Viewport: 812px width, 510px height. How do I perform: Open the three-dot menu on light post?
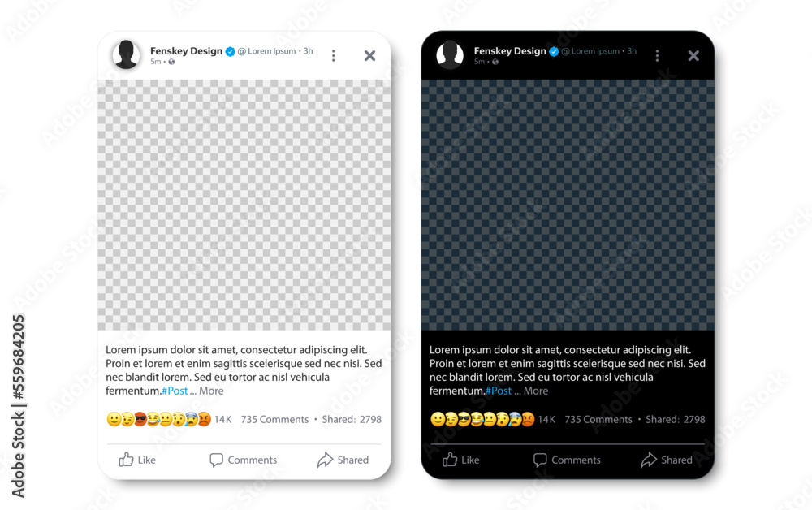click(x=334, y=55)
